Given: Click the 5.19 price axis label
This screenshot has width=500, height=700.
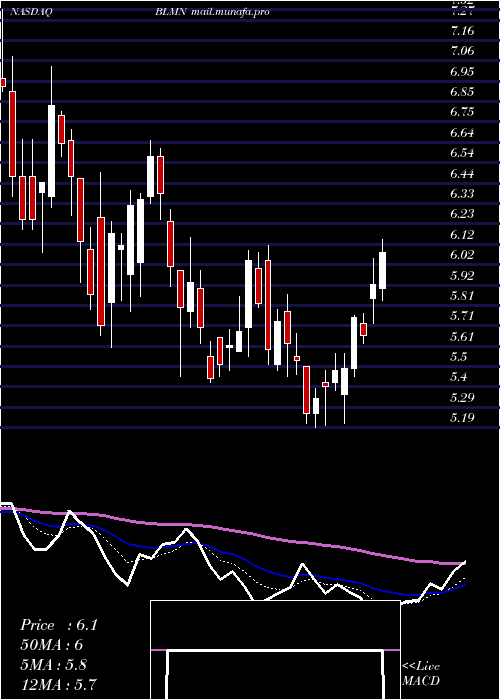Looking at the screenshot, I should point(462,417).
